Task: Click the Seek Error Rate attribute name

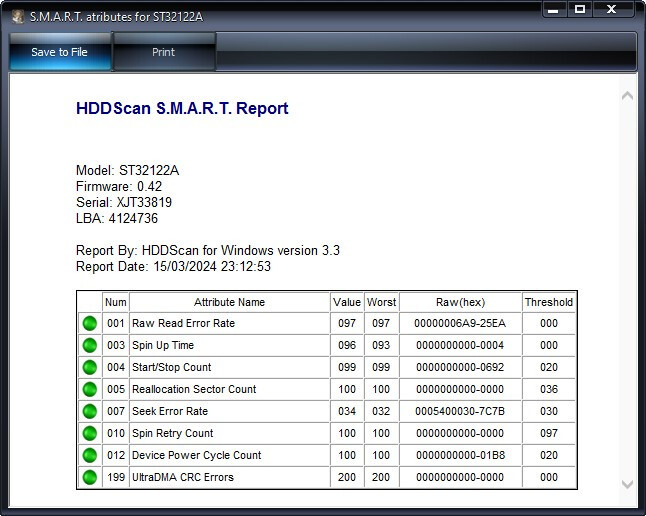Action: (170, 411)
